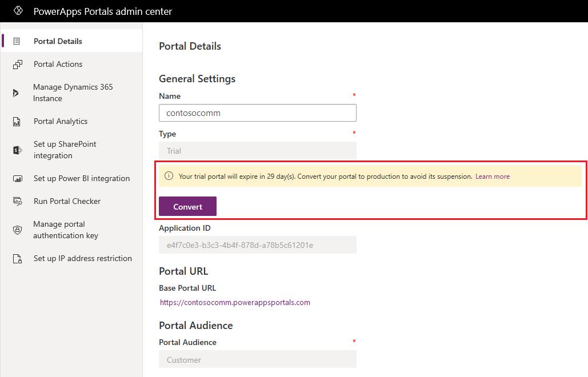588x377 pixels.
Task: Click the trial expiry warning message text
Action: coord(325,177)
